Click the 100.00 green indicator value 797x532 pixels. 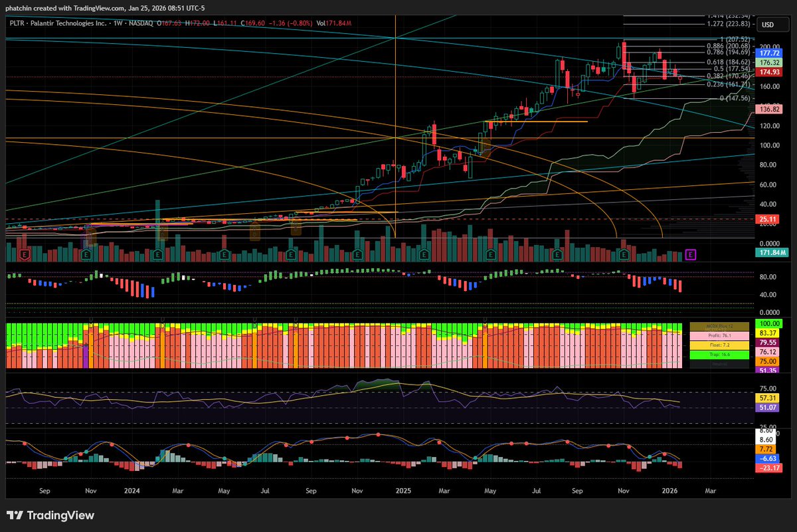pyautogui.click(x=768, y=323)
